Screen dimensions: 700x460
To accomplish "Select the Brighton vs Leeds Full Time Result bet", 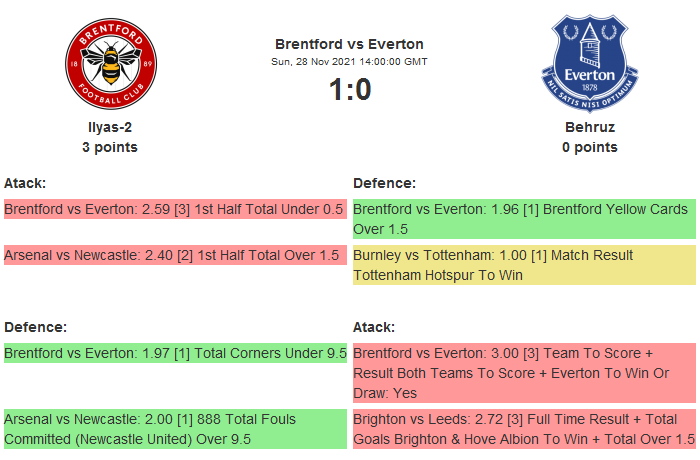I will 524,428.
